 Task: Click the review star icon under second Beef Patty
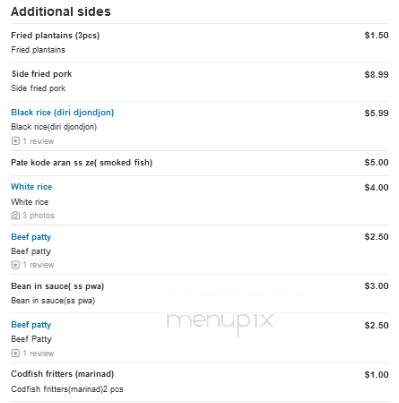[15, 353]
